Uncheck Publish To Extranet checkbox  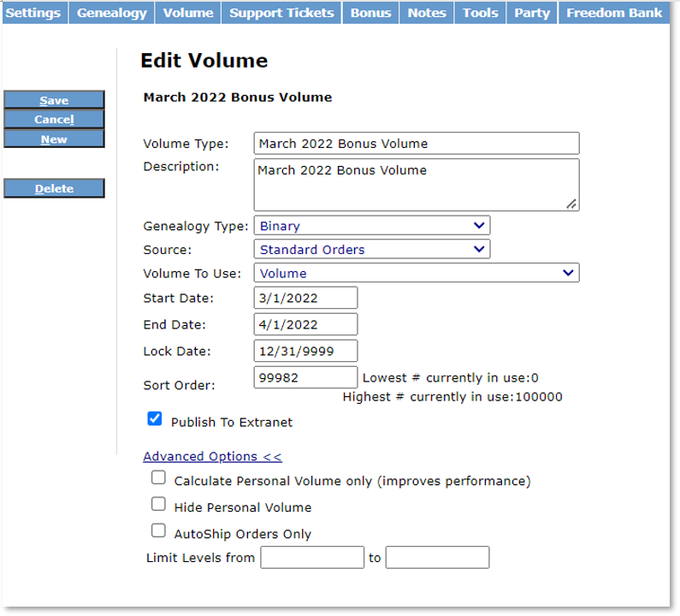coord(155,419)
